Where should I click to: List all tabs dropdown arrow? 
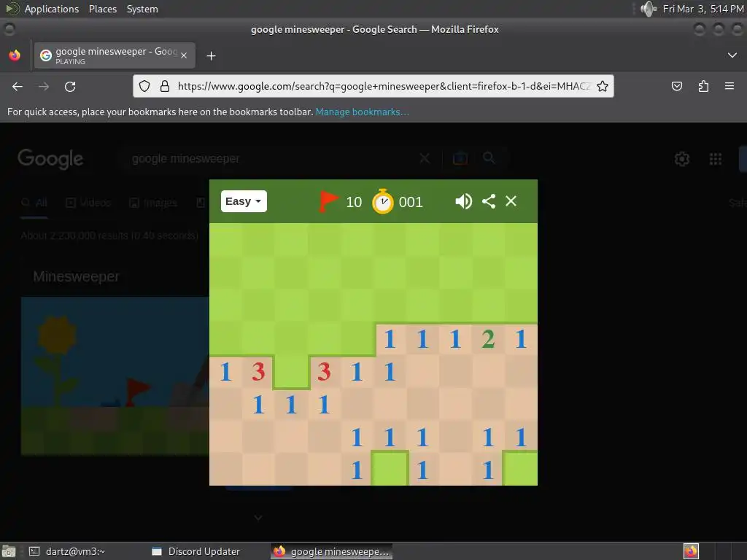732,55
